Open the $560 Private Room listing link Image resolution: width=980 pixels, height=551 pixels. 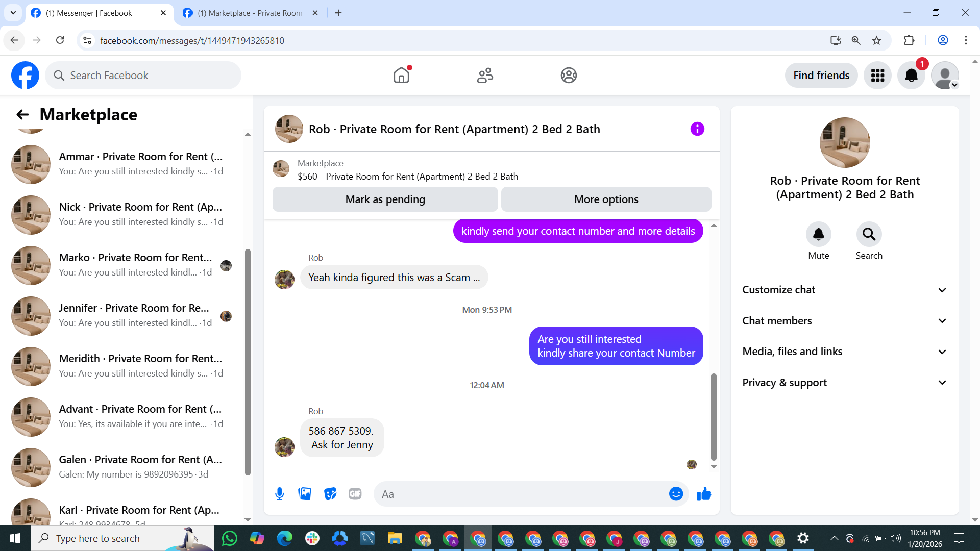[408, 177]
